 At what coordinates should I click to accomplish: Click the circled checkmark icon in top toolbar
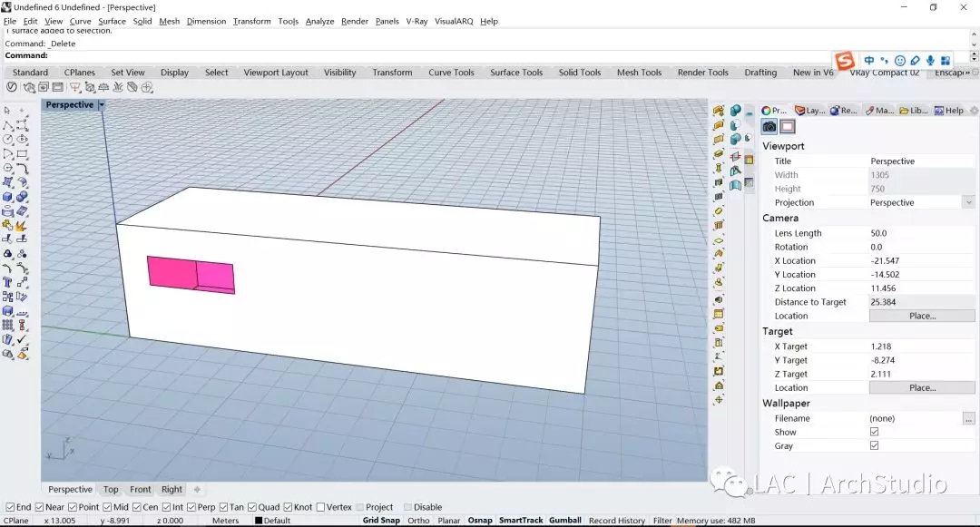(x=11, y=87)
